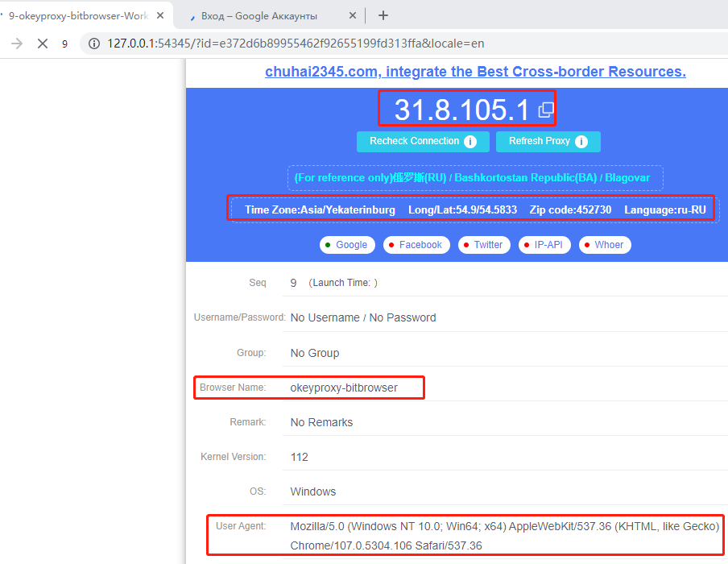
Task: Check the Google connectivity button
Action: pyautogui.click(x=347, y=245)
